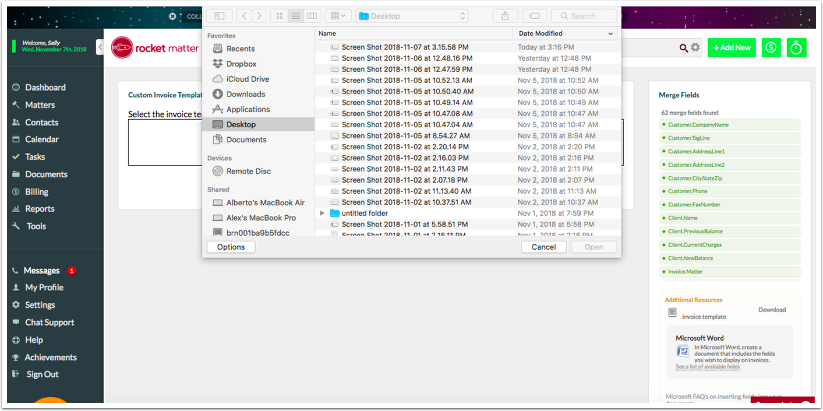This screenshot has height=411, width=823.
Task: Expand the untitled folder disclosure triangle
Action: point(322,214)
